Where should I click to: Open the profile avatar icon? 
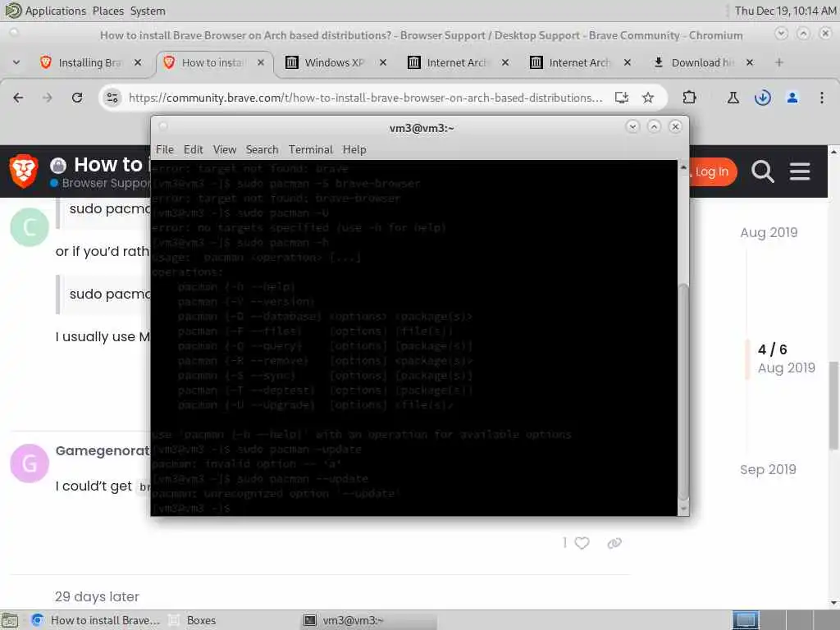point(792,98)
